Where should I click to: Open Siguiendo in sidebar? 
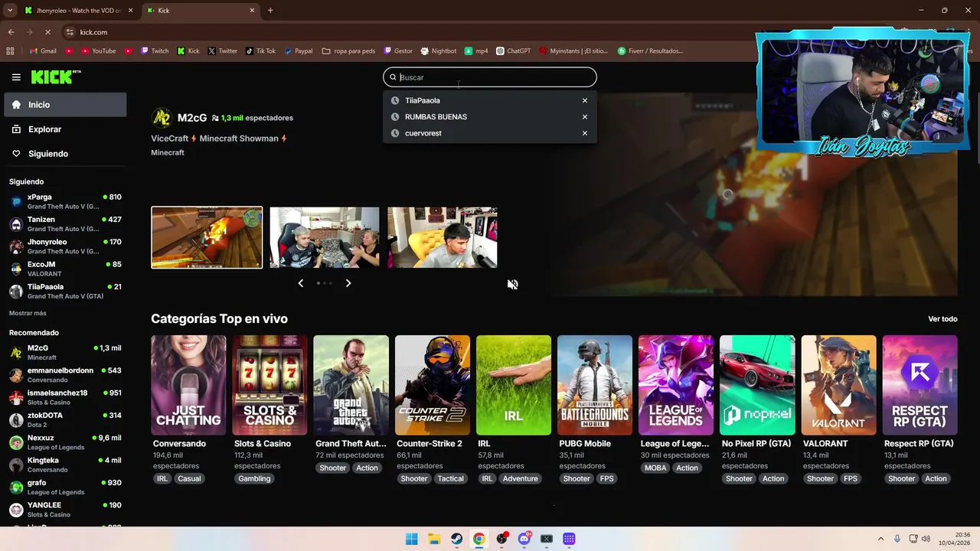click(65, 154)
